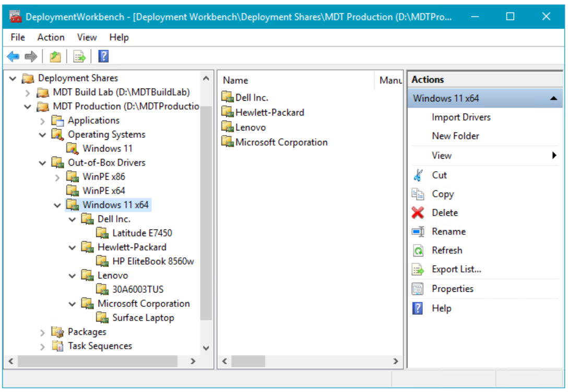Click the Refresh icon in Actions pane
Image resolution: width=569 pixels, height=392 pixels.
click(x=418, y=251)
